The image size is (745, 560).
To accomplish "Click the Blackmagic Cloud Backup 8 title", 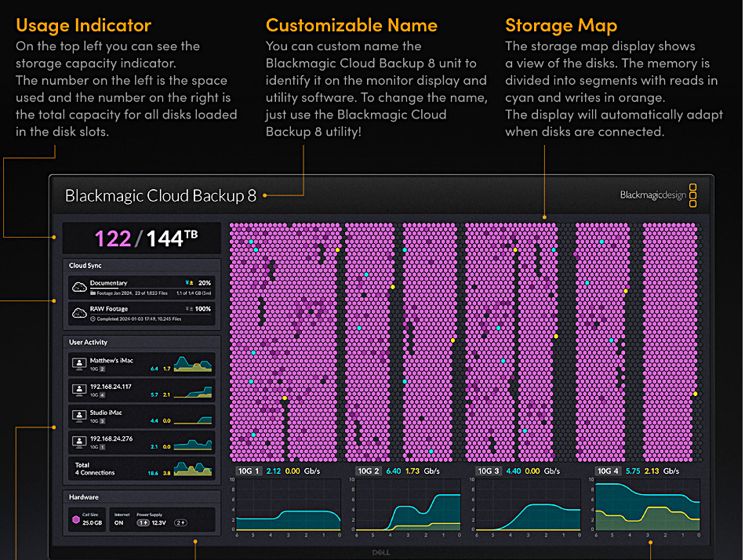I will (161, 195).
